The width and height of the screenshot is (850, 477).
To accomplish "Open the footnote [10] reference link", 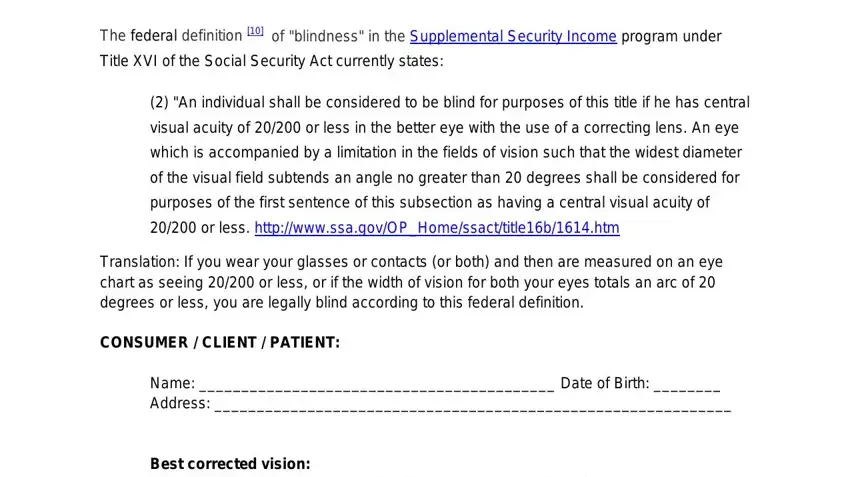I will pos(255,31).
